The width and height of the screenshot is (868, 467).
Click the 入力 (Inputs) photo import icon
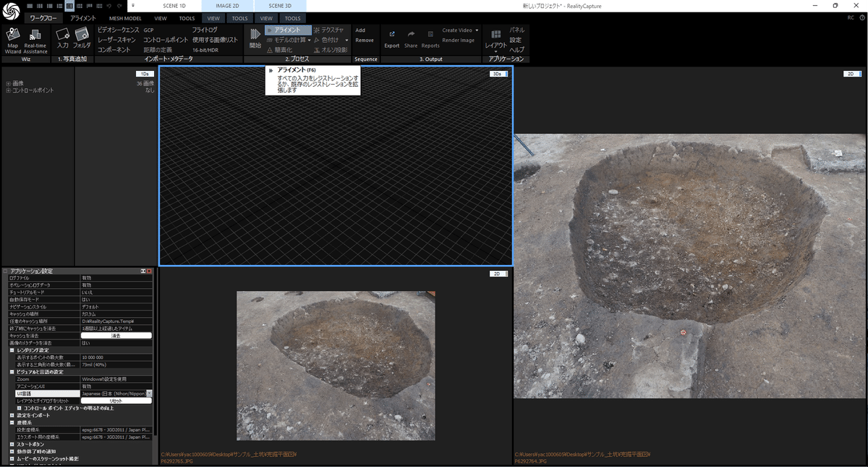pyautogui.click(x=63, y=37)
